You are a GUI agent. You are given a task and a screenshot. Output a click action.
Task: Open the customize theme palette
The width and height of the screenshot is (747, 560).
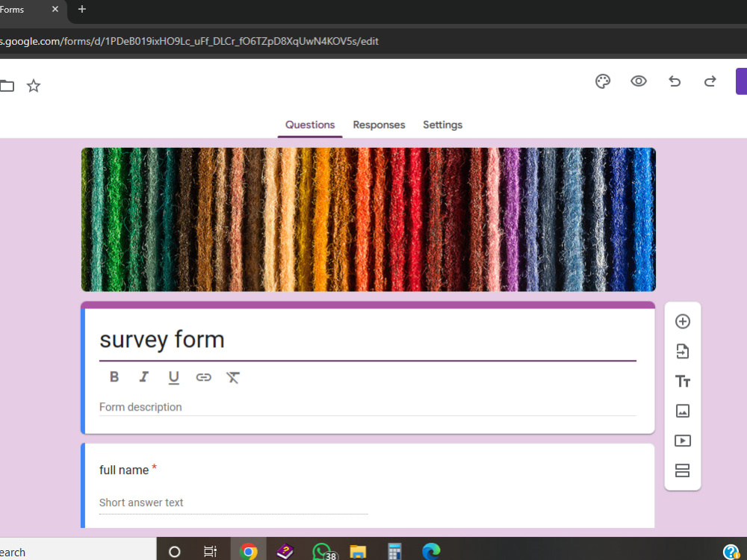coord(603,81)
